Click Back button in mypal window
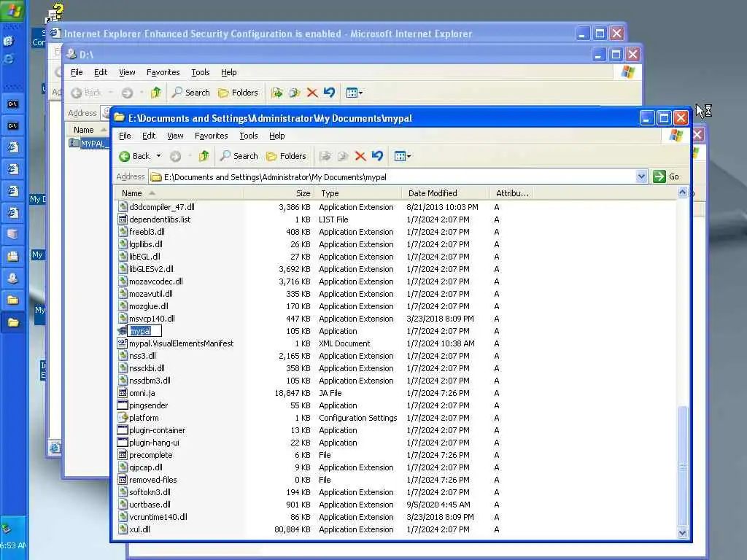This screenshot has height=560, width=747. (x=134, y=156)
